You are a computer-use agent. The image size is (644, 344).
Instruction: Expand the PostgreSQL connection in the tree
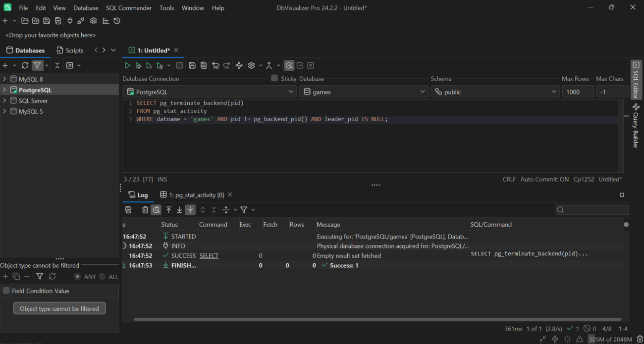(4, 89)
